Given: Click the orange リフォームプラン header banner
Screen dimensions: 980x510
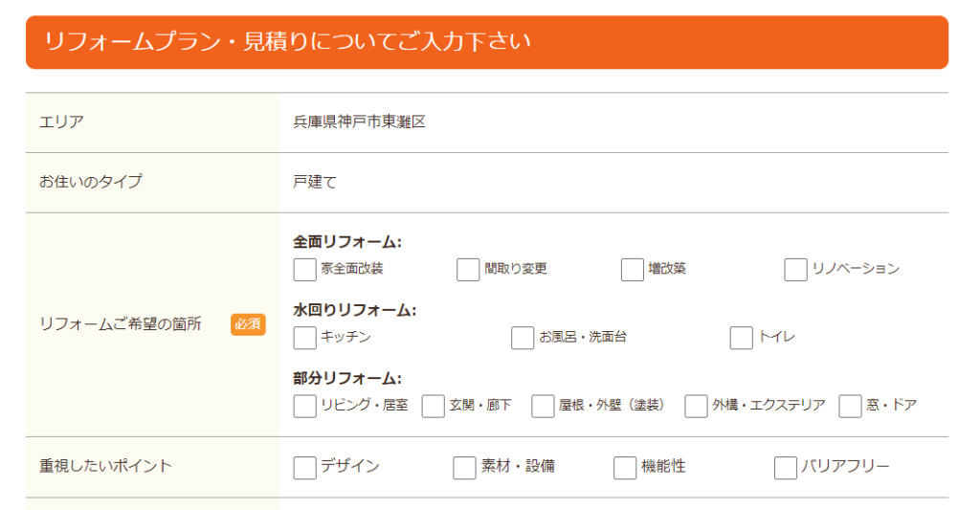Looking at the screenshot, I should 487,42.
